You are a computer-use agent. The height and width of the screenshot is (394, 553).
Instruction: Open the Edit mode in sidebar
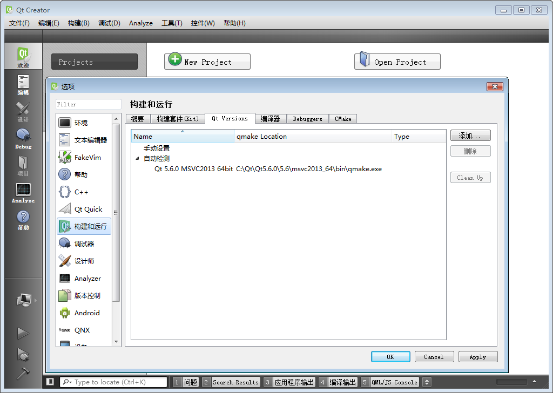[x=23, y=85]
